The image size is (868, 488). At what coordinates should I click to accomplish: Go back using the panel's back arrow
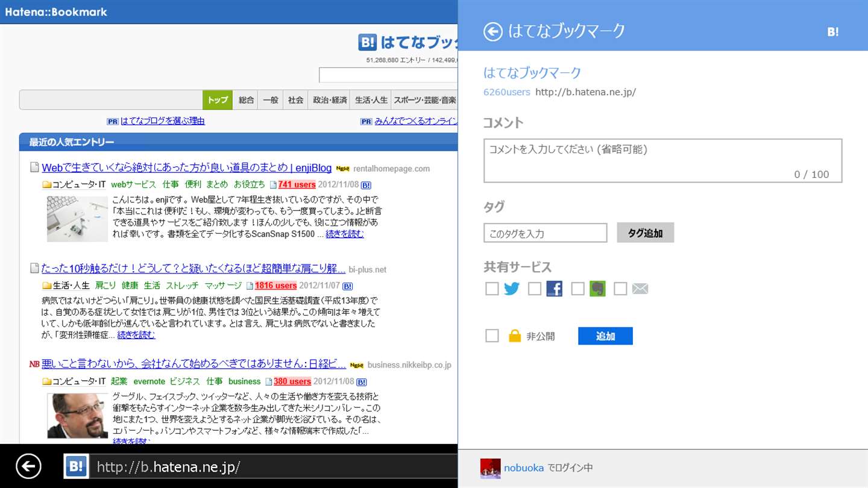coord(492,31)
